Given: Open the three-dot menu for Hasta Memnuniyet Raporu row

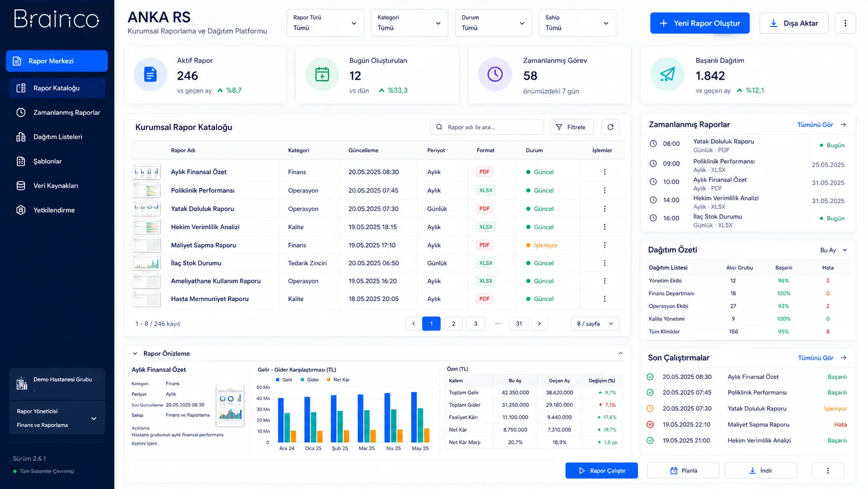Looking at the screenshot, I should coord(604,299).
